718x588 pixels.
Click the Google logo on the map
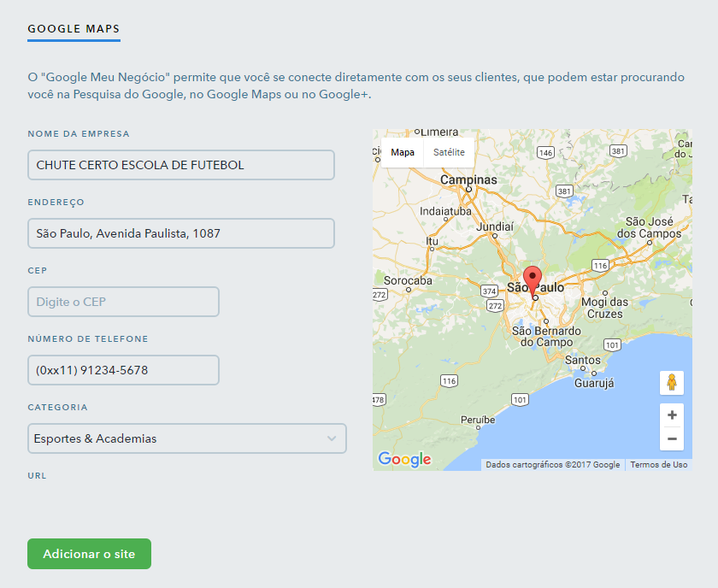coord(404,459)
